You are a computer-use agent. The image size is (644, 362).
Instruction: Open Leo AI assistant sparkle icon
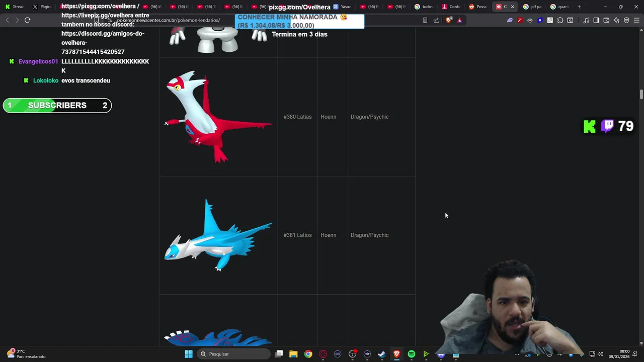(x=616, y=20)
